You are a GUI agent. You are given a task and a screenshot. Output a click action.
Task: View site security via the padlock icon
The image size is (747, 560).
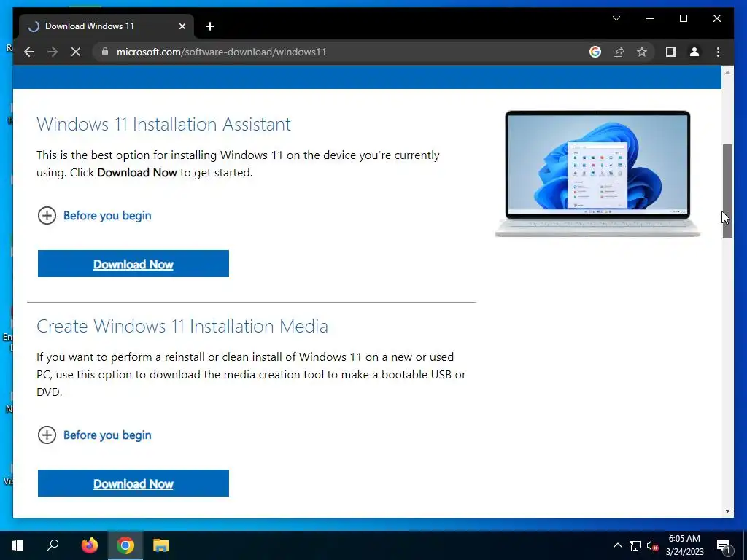pos(105,52)
